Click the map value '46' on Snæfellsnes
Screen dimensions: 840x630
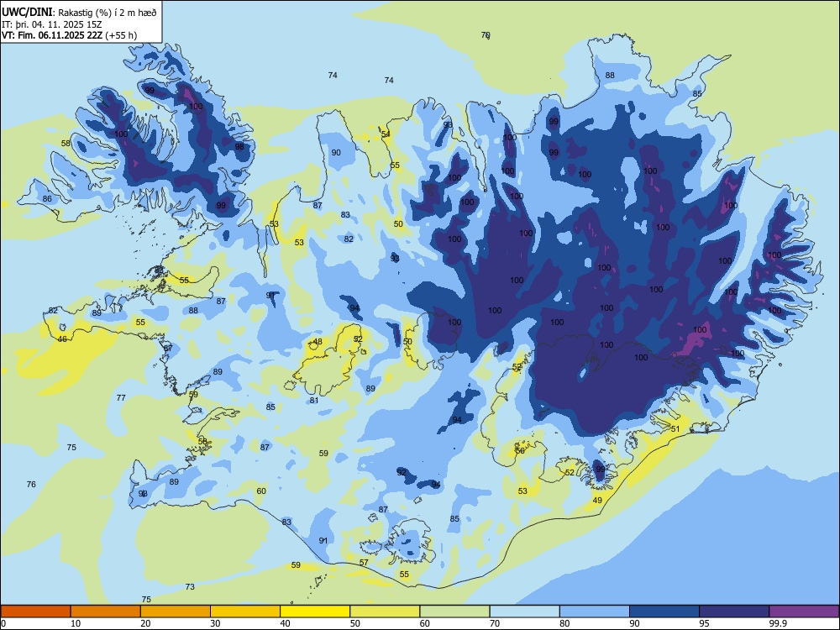point(63,339)
